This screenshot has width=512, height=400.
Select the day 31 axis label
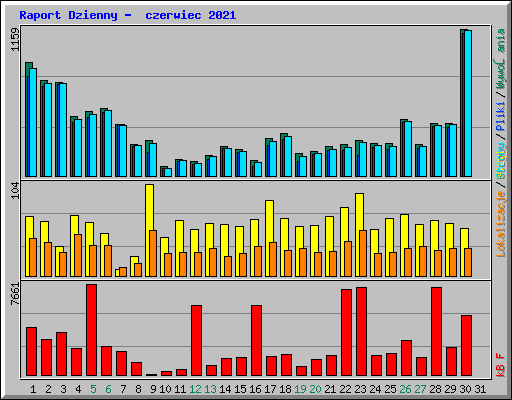(x=480, y=389)
